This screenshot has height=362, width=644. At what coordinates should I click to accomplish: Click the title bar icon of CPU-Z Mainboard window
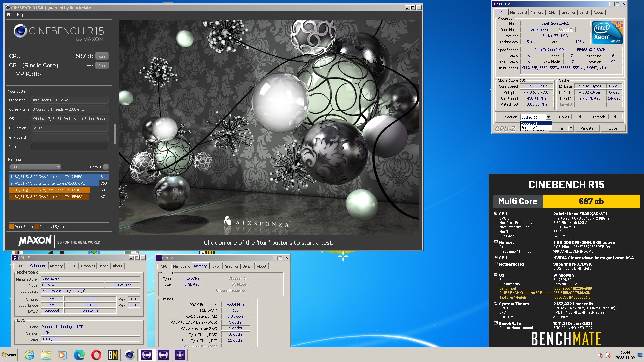click(x=15, y=258)
